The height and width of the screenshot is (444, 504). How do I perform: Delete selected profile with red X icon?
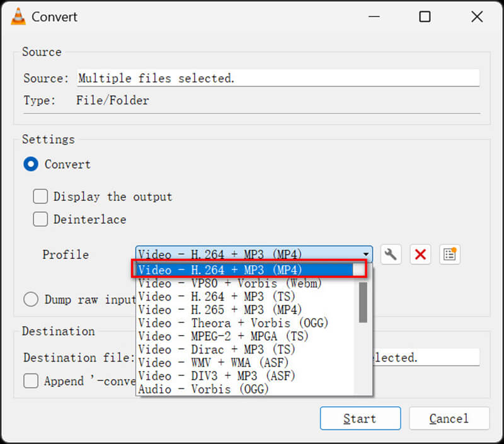pos(420,255)
